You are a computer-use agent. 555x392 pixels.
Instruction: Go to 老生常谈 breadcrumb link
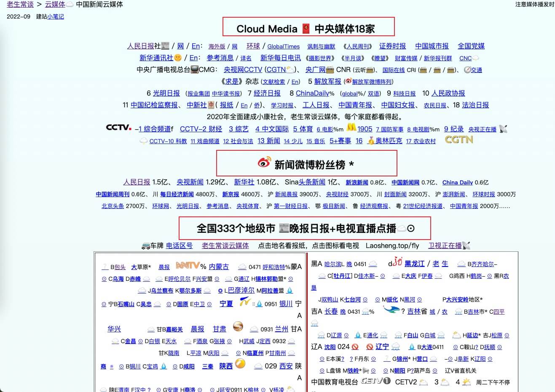click(x=20, y=4)
